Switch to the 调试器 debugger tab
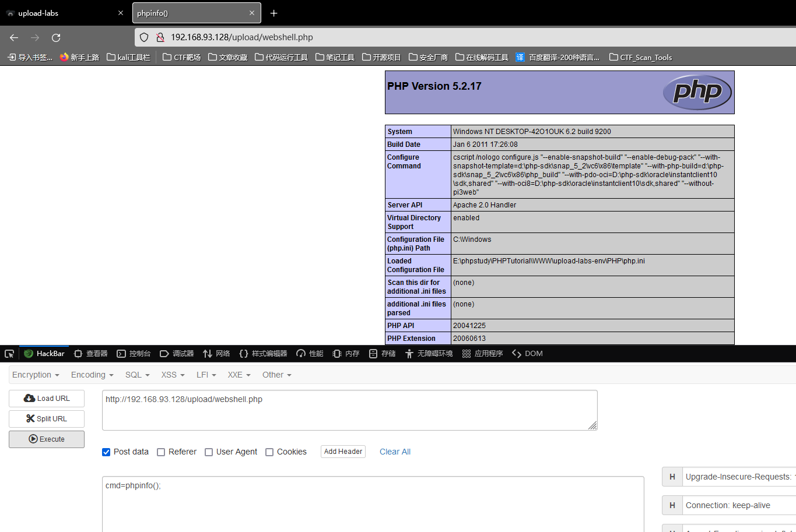 click(x=177, y=354)
